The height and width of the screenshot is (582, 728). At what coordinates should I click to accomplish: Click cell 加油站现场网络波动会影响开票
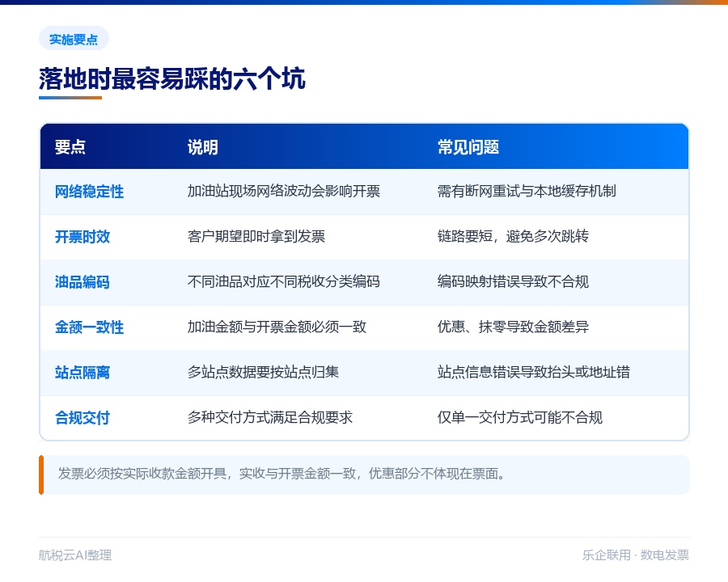[x=284, y=192]
